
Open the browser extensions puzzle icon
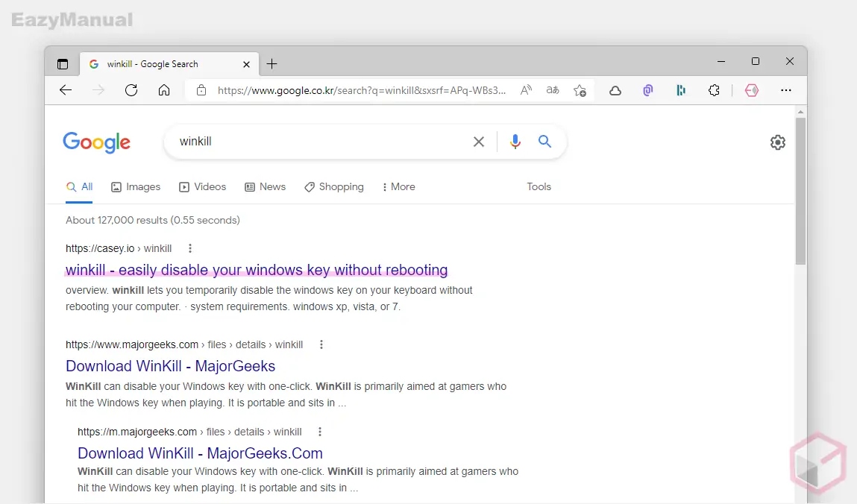pos(714,90)
